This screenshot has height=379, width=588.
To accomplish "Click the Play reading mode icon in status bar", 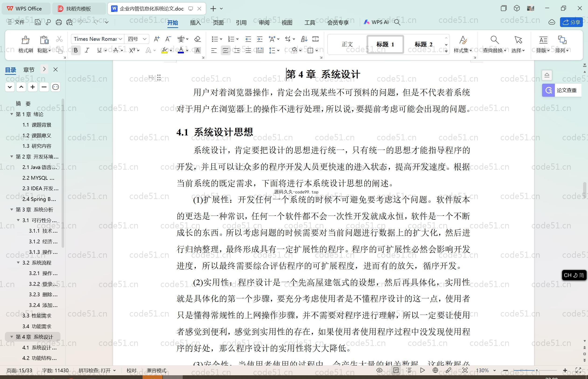I will pyautogui.click(x=423, y=370).
